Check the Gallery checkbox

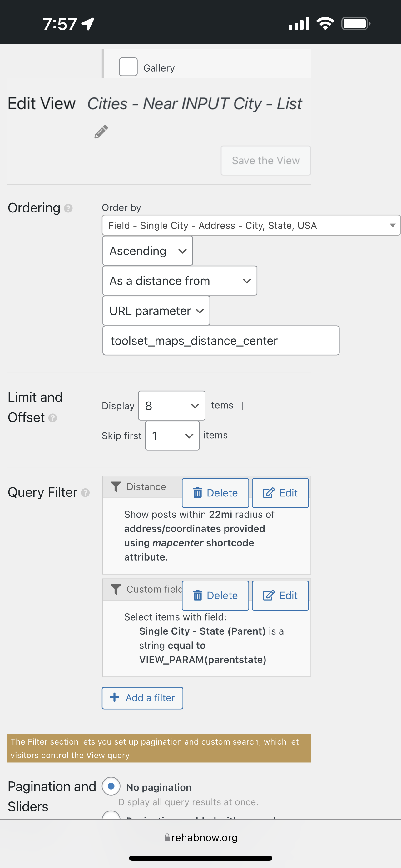click(128, 67)
